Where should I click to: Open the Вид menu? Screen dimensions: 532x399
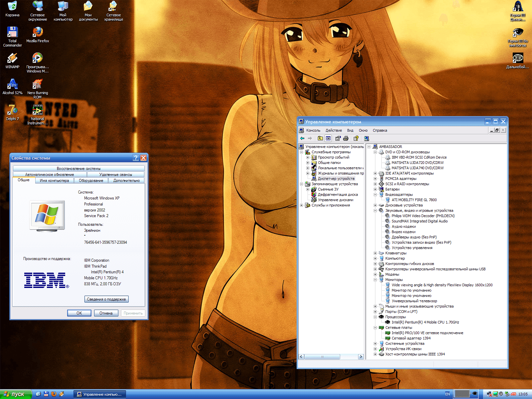click(350, 130)
